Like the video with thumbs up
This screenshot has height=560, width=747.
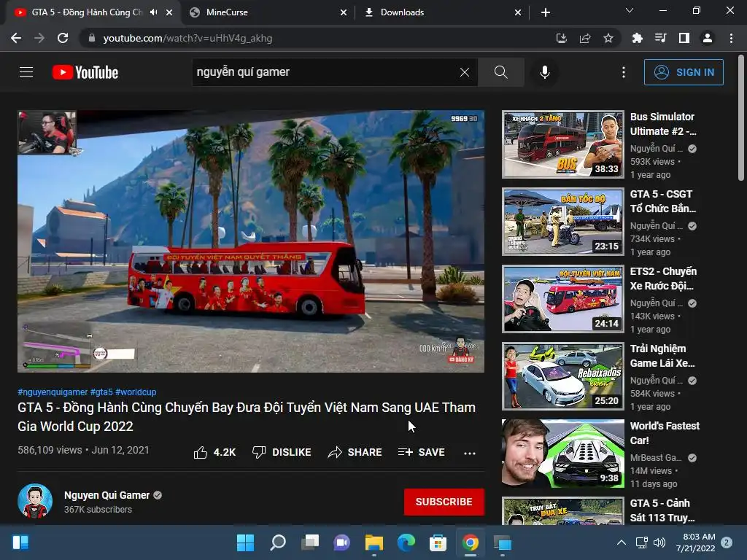(x=214, y=452)
